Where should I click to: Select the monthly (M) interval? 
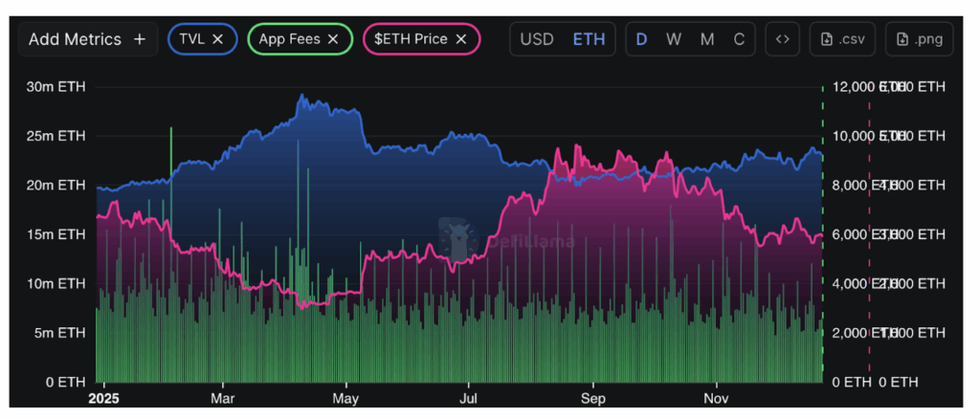pos(707,39)
